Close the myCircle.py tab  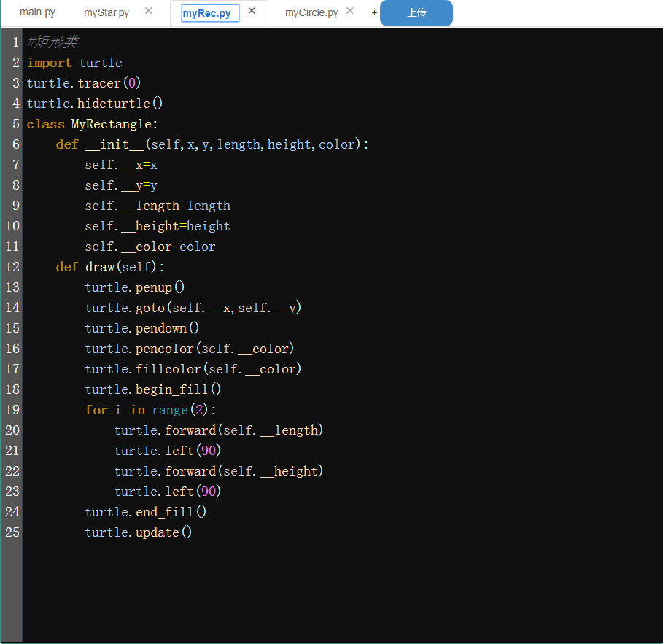click(x=350, y=11)
